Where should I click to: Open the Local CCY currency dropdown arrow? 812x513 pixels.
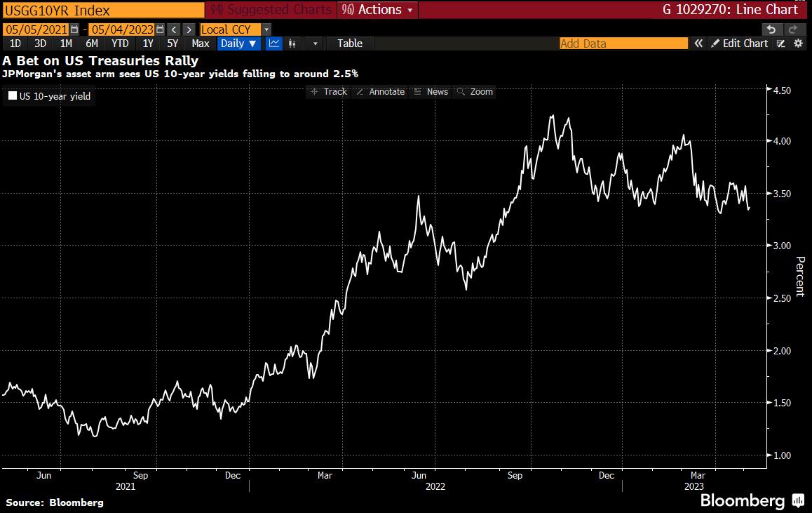tap(266, 29)
